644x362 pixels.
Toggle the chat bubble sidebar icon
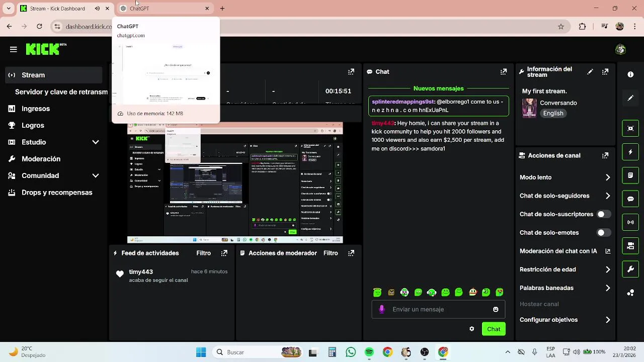point(630,199)
